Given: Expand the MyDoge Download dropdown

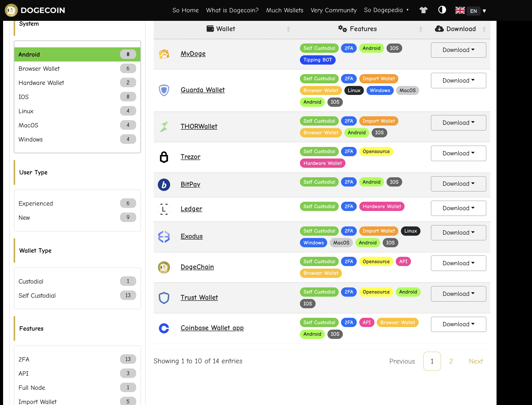Looking at the screenshot, I should (x=458, y=50).
